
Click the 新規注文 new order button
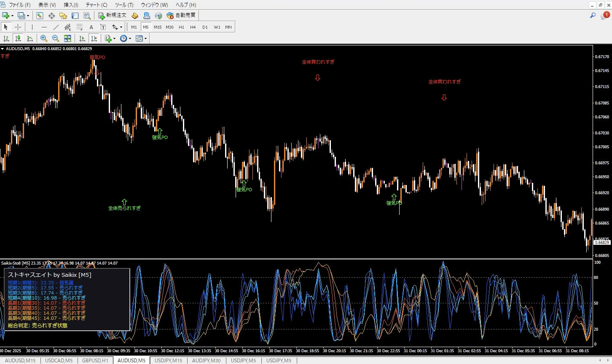point(112,15)
